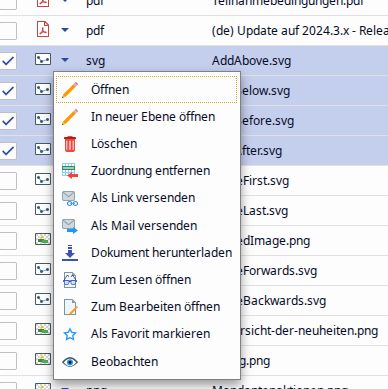This screenshot has width=388, height=389.
Task: Click the AddAbove.svg file name
Action: [x=251, y=61]
